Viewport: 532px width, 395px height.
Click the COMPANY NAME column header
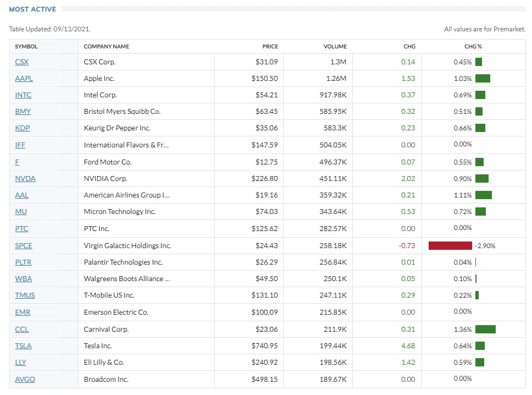click(106, 47)
